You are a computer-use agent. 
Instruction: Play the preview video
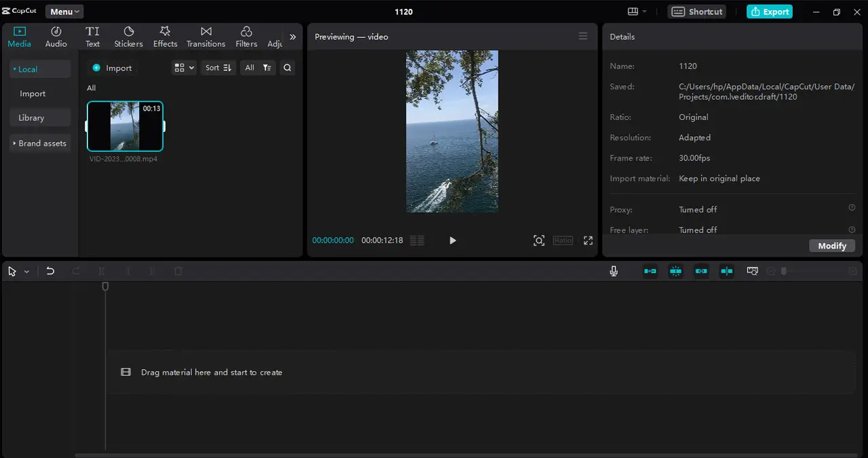[x=452, y=241]
